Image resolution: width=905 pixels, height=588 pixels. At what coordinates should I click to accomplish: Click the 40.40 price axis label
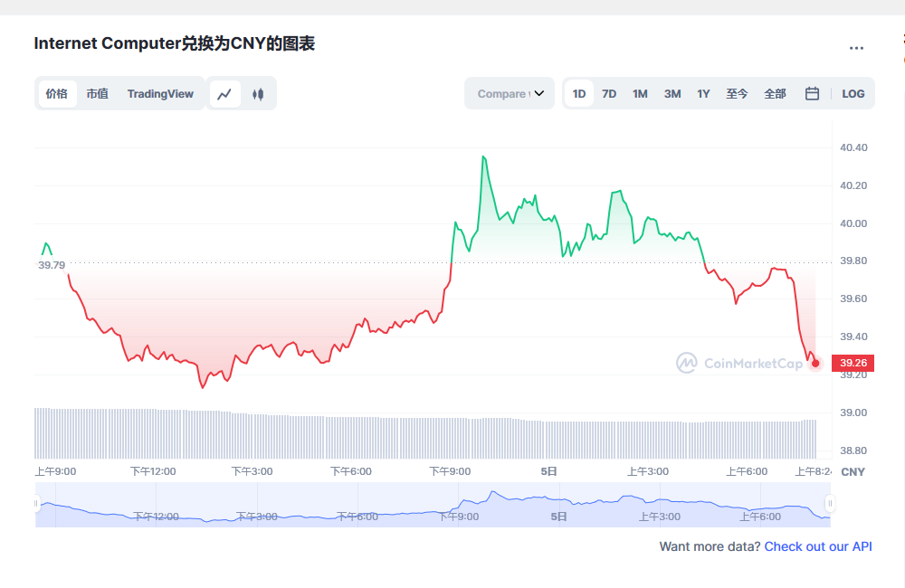tap(853, 147)
